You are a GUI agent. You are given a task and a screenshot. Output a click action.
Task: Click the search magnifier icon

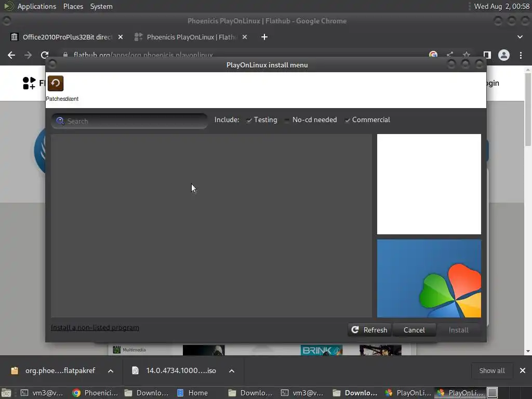click(x=60, y=121)
